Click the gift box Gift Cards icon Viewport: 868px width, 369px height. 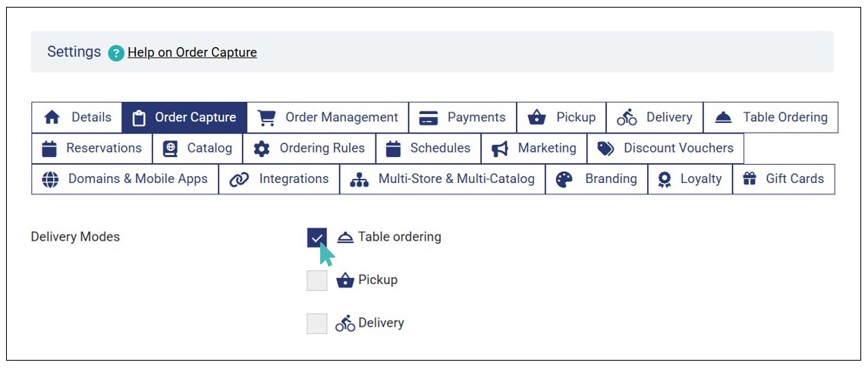(750, 179)
